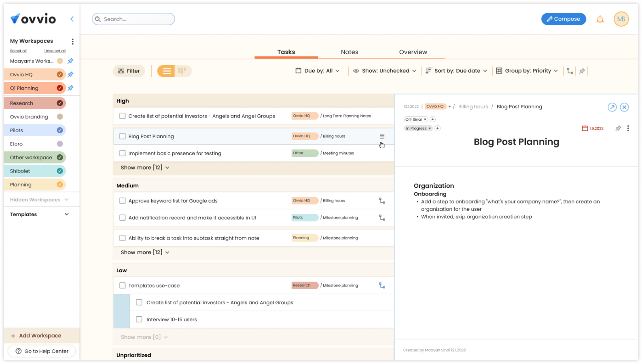
Task: Pin the Blog Post Planning note
Action: coord(618,128)
